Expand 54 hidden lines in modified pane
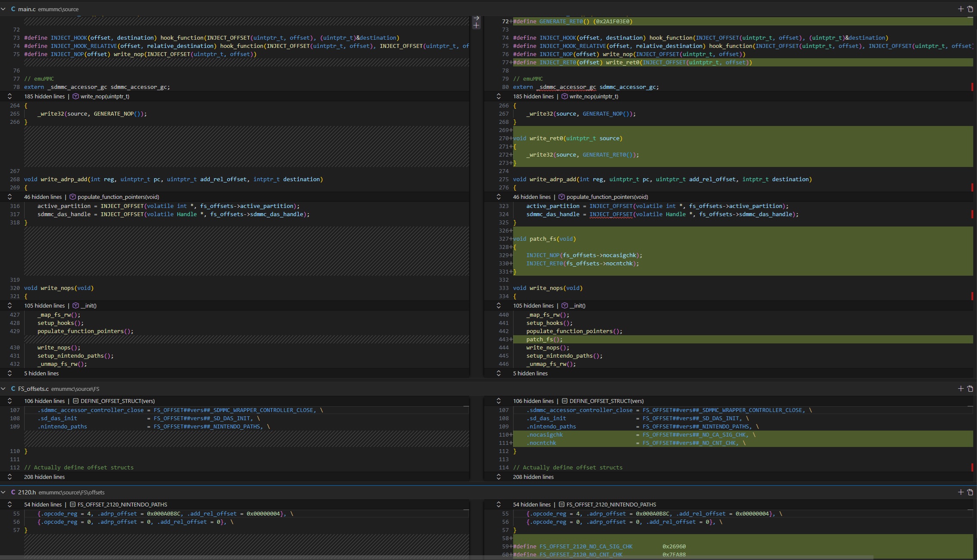The height and width of the screenshot is (560, 977). pyautogui.click(x=498, y=504)
